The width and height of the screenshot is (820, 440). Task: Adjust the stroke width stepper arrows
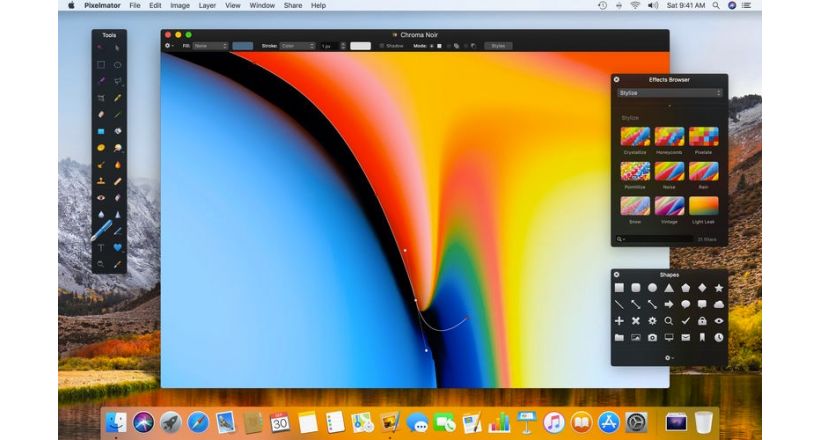[x=343, y=46]
